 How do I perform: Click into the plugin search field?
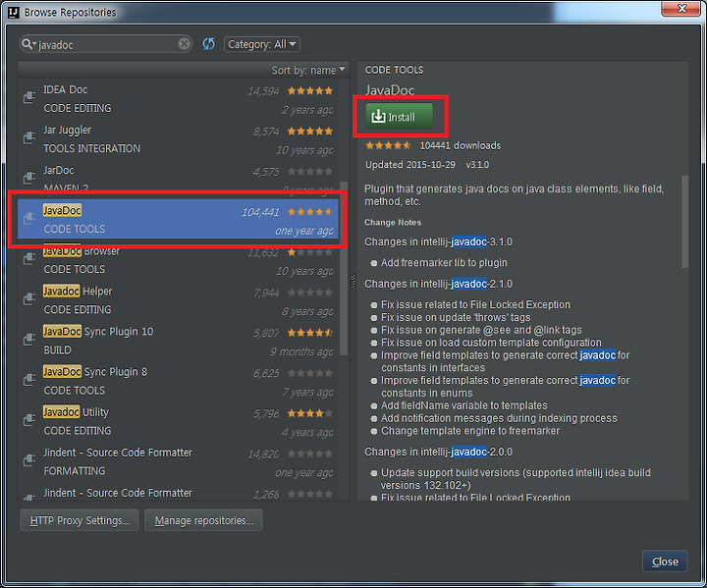point(106,44)
